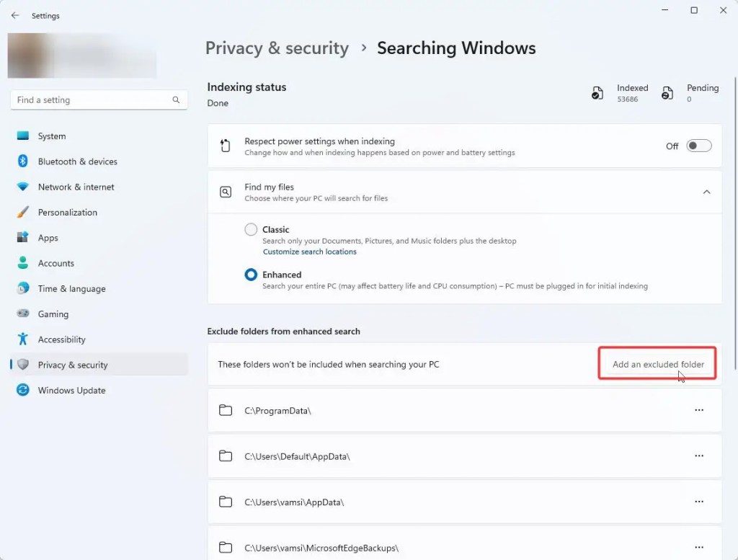Maximize the Settings window

[694, 10]
